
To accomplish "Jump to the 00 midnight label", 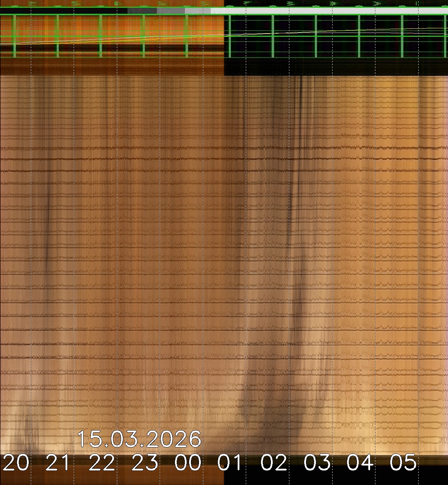I will click(x=188, y=462).
